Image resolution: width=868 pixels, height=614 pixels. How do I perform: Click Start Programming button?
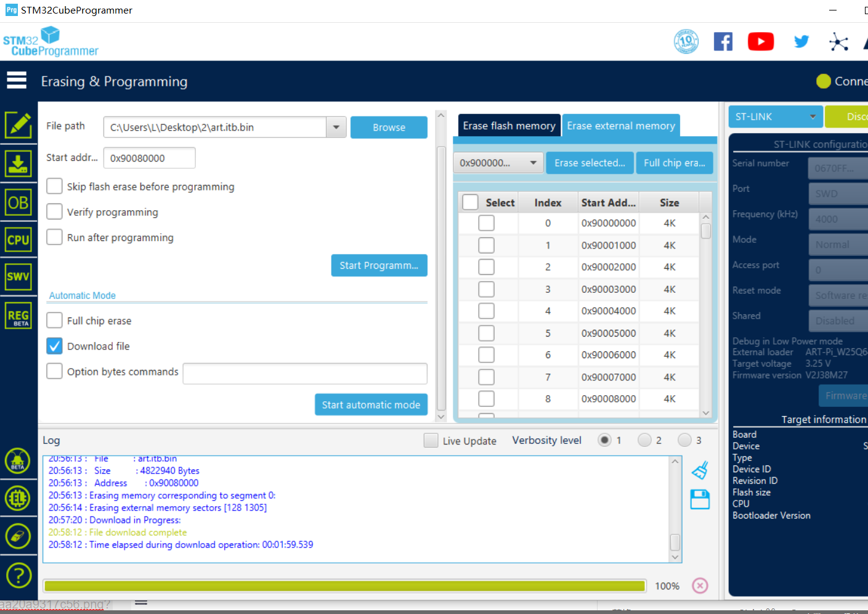[x=379, y=265]
